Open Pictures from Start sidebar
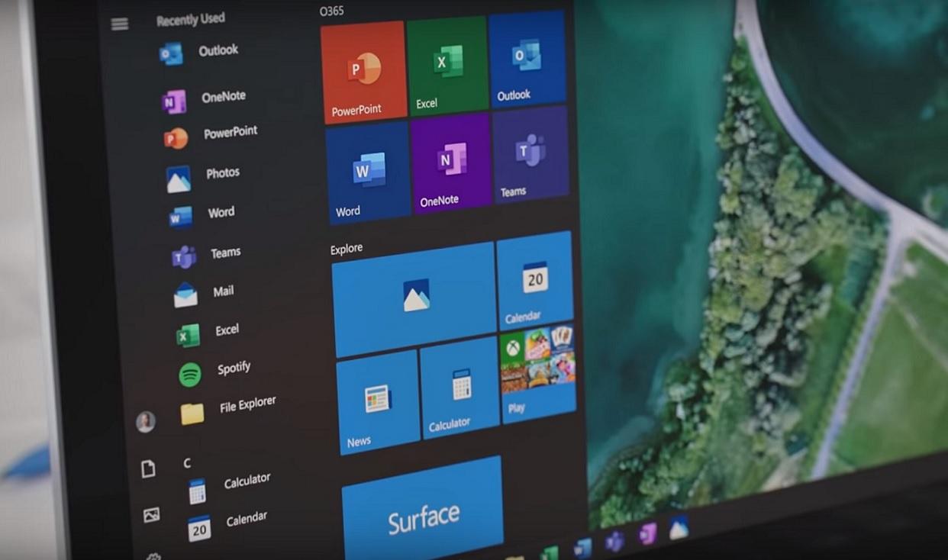This screenshot has width=948, height=560. pyautogui.click(x=151, y=515)
